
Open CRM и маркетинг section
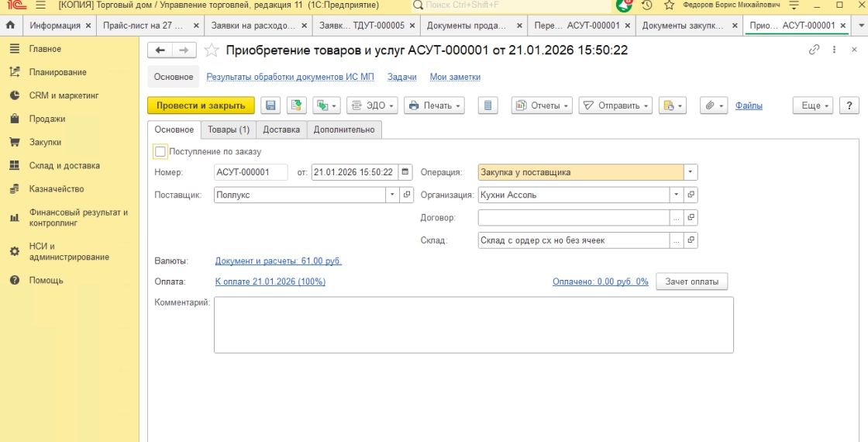coord(64,95)
